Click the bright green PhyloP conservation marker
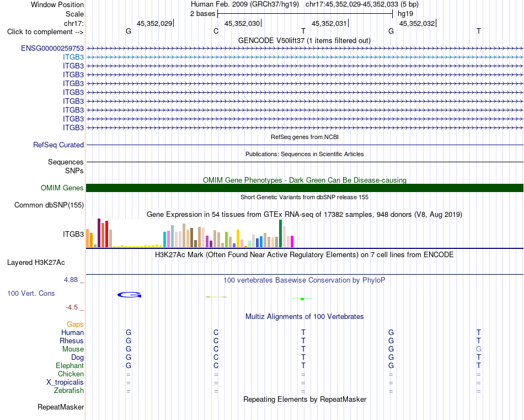The height and width of the screenshot is (420, 524). click(x=302, y=299)
